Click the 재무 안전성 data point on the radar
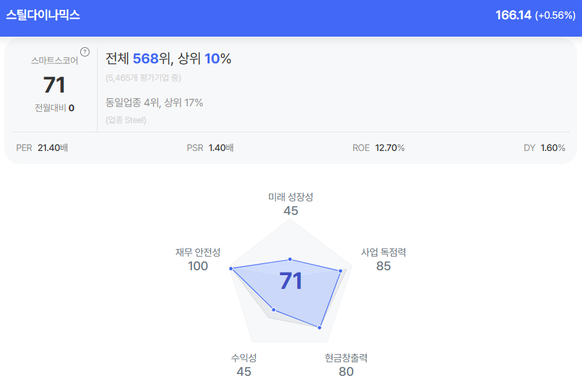The height and width of the screenshot is (392, 582). 231,269
